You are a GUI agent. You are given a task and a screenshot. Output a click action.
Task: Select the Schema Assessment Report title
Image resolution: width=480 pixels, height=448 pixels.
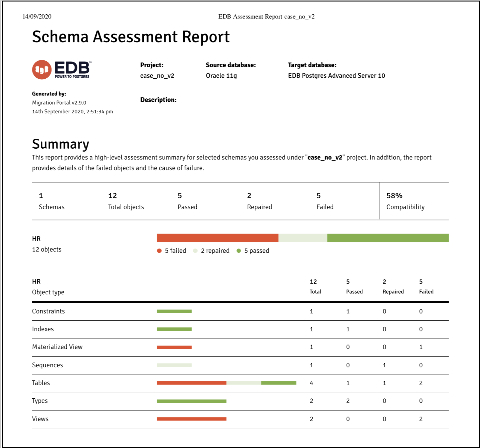pyautogui.click(x=131, y=37)
